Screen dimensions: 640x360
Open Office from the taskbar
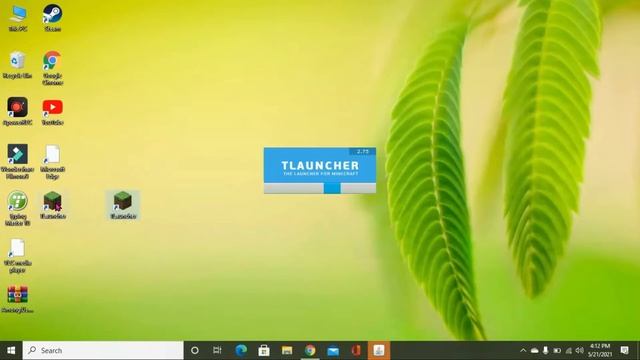[356, 350]
